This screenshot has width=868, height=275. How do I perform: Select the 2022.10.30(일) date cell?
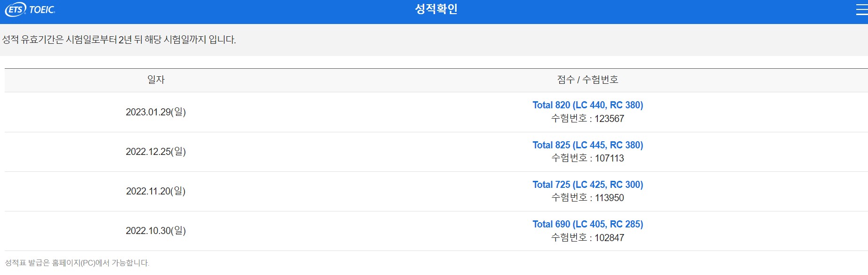click(x=156, y=231)
